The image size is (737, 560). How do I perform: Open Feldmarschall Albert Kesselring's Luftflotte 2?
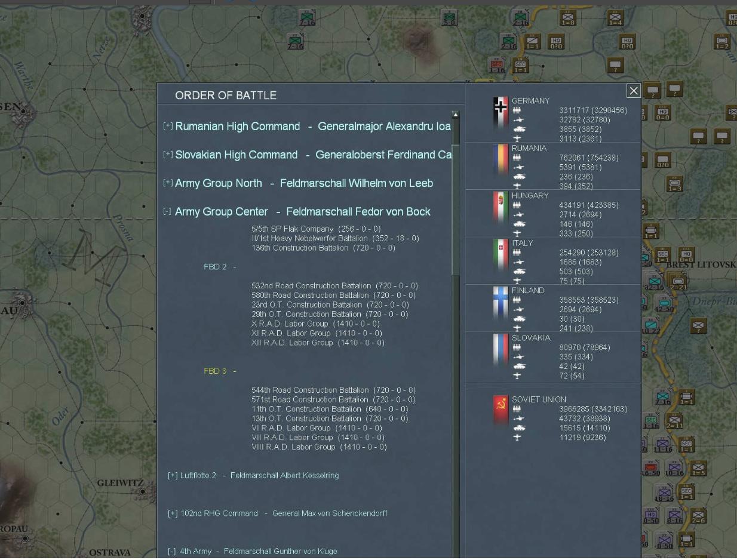284,476
